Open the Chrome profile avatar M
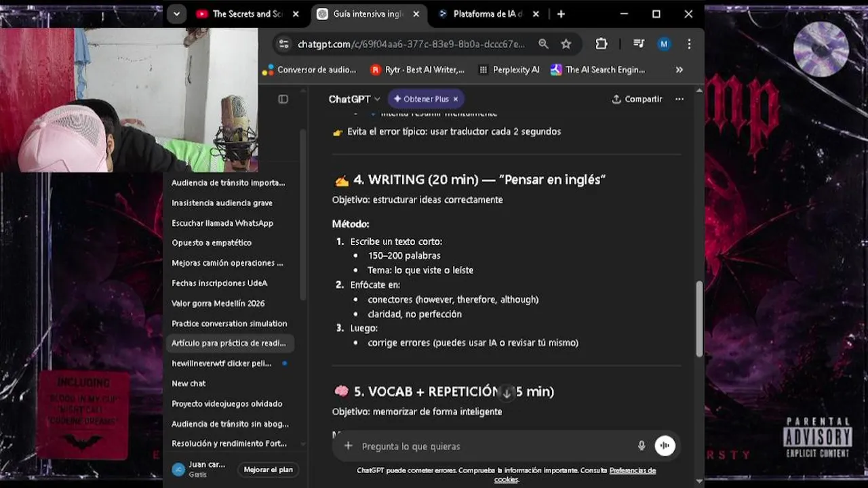 pyautogui.click(x=664, y=44)
